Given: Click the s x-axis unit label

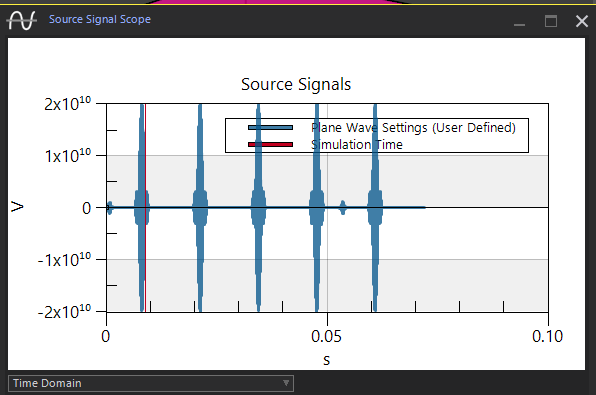Looking at the screenshot, I should click(327, 360).
